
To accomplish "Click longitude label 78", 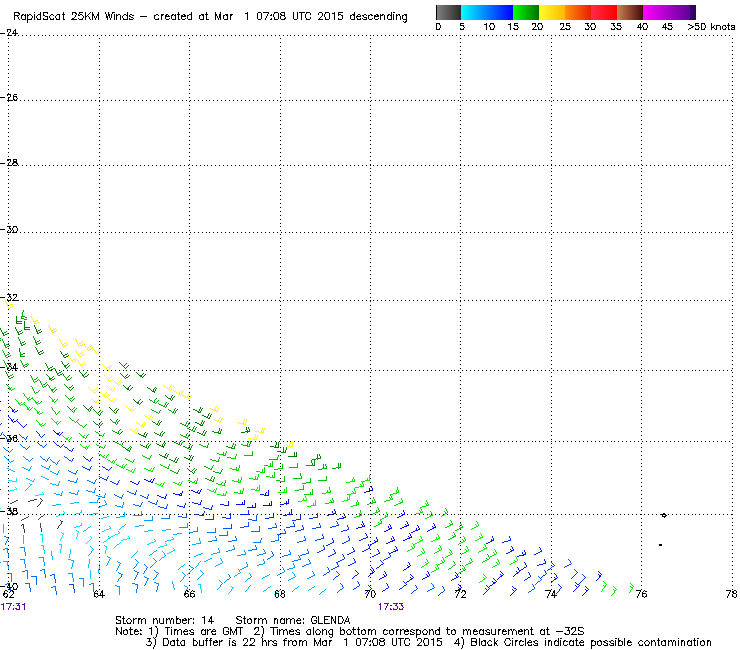I will [732, 594].
